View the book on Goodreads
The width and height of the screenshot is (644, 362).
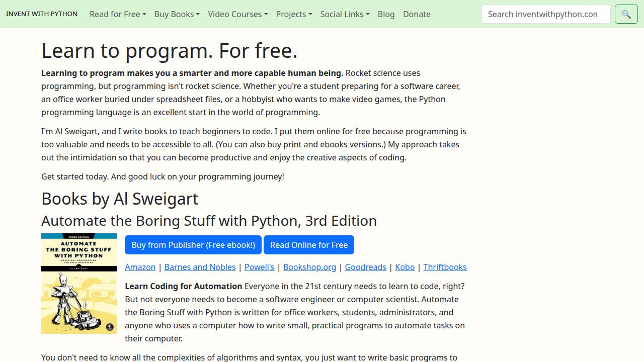tap(365, 267)
